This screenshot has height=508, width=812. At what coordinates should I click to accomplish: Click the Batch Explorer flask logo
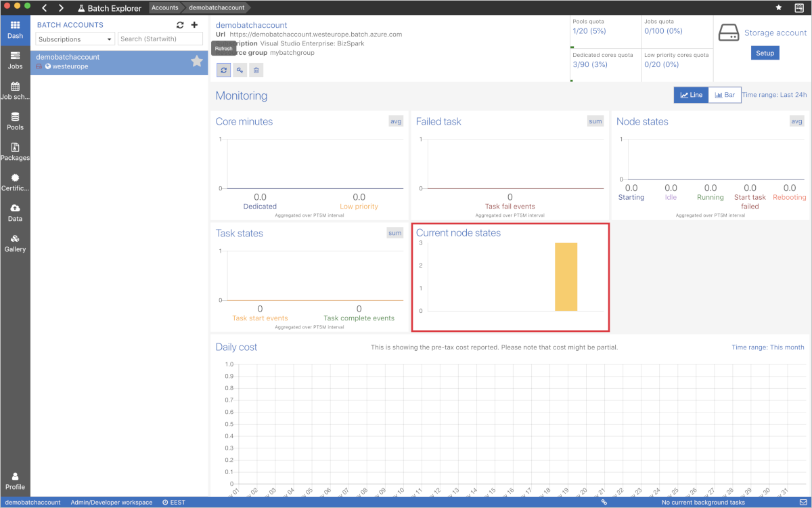[x=81, y=8]
